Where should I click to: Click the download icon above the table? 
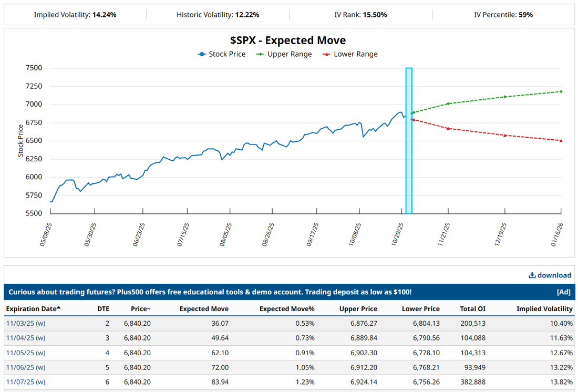pyautogui.click(x=532, y=275)
